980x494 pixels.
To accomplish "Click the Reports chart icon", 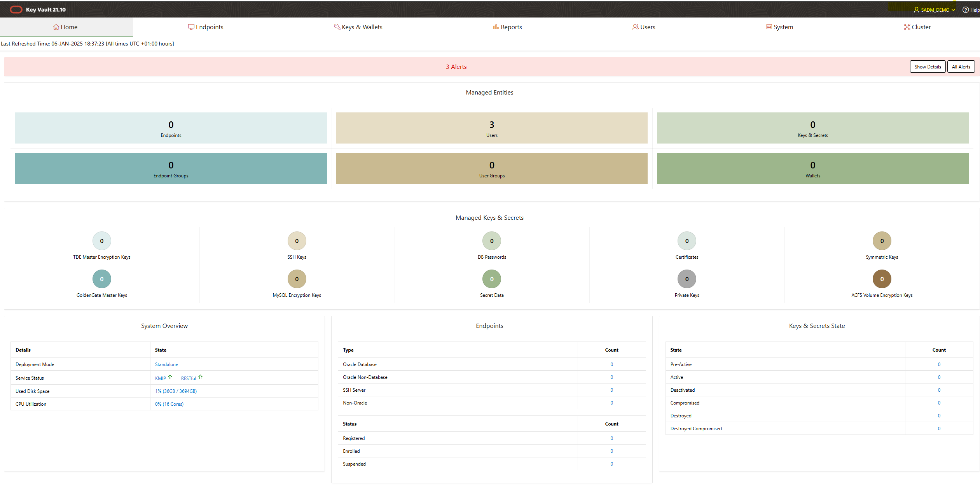I will point(496,27).
